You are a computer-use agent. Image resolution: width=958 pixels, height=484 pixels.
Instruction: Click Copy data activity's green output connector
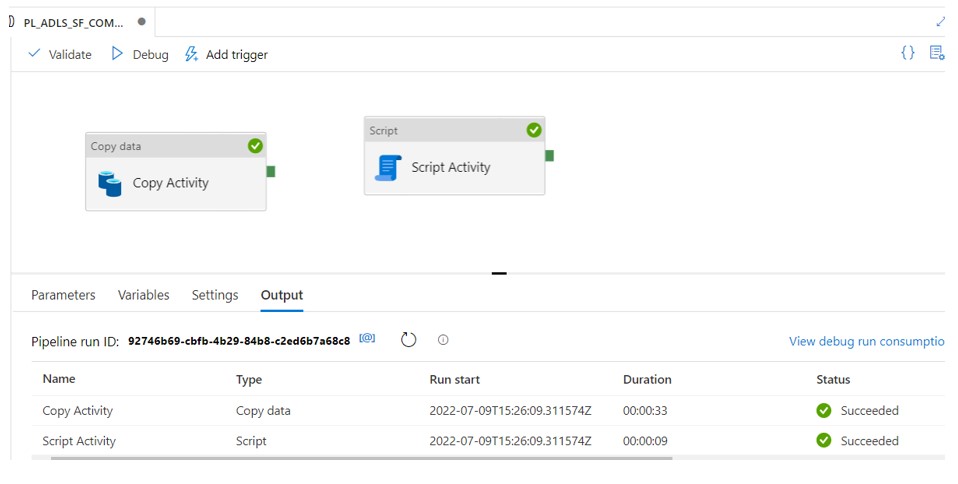tap(271, 172)
